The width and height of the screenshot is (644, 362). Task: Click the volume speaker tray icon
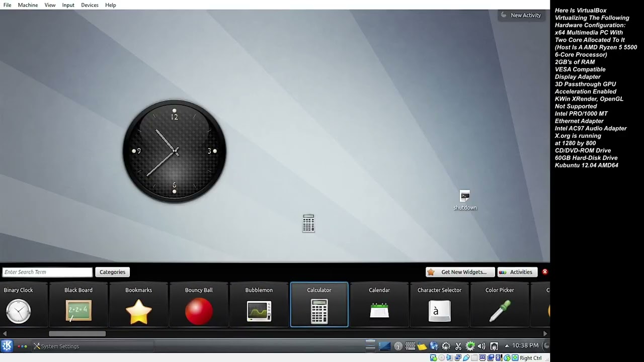(x=481, y=346)
